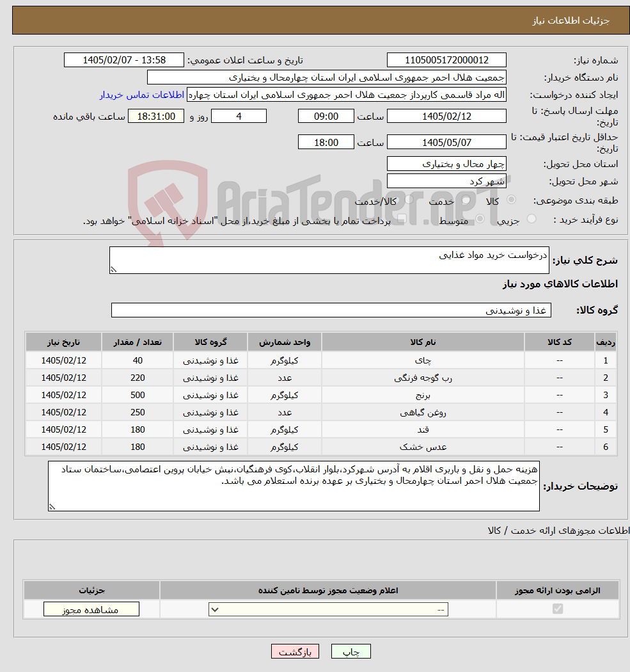The width and height of the screenshot is (630, 672).
Task: Click the چای item name cell
Action: click(423, 360)
